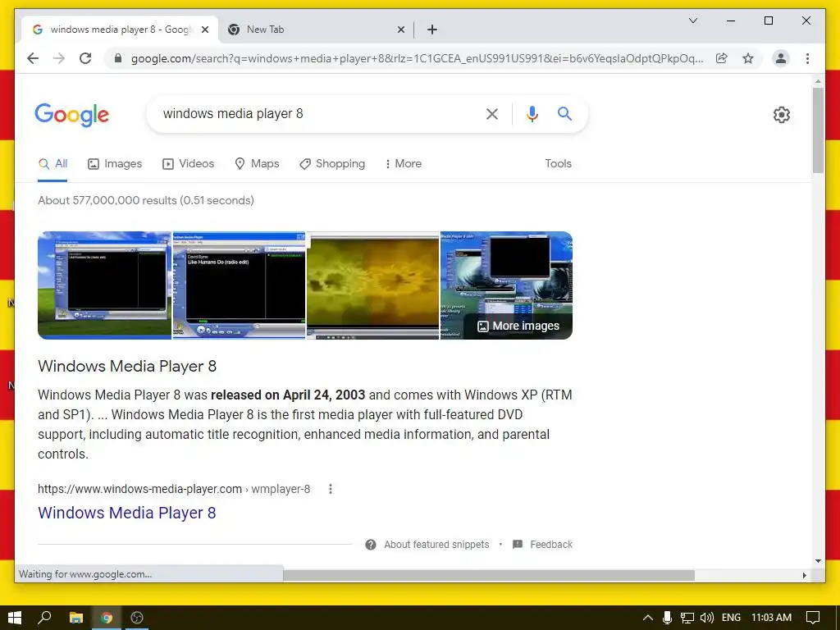The height and width of the screenshot is (630, 840).
Task: Open Chrome three-dot menu
Action: tap(807, 58)
